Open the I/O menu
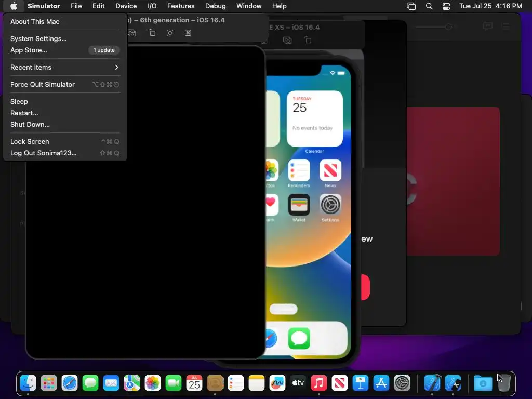The image size is (532, 399). tap(152, 6)
